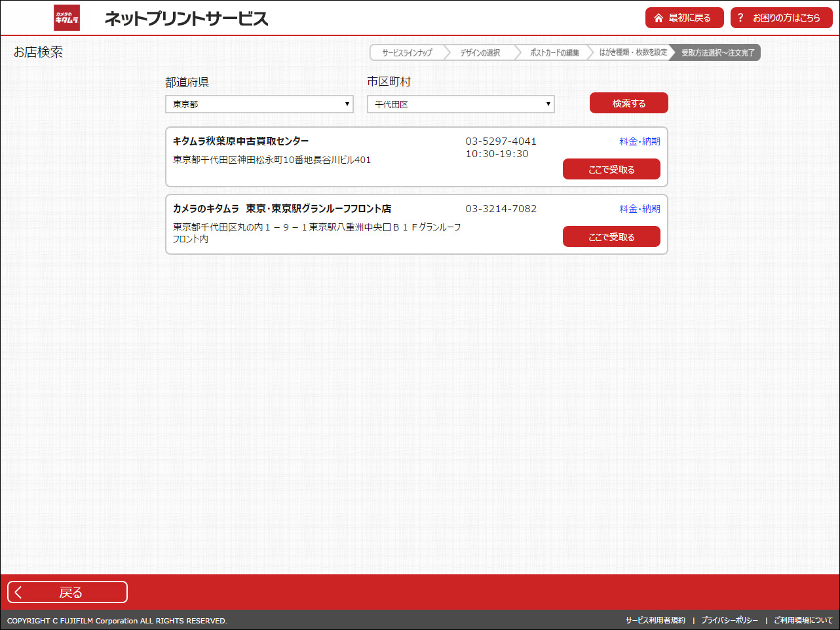Click ここで受取る for the Akihabara store
Viewport: 840px width, 630px height.
click(611, 168)
